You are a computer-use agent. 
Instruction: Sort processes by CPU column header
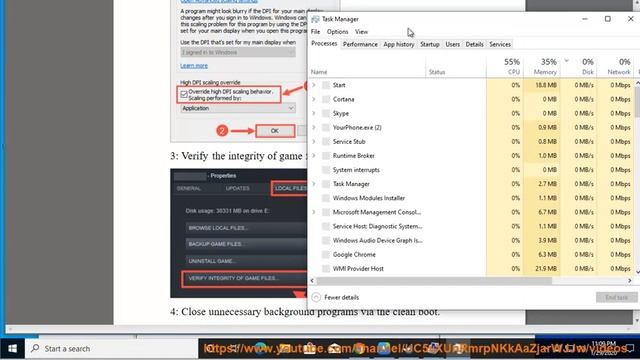[x=504, y=66]
